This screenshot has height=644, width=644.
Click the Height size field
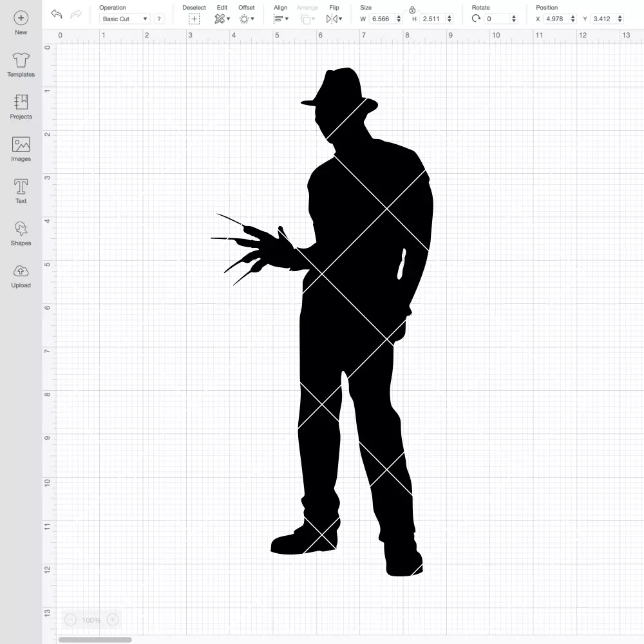[x=433, y=19]
